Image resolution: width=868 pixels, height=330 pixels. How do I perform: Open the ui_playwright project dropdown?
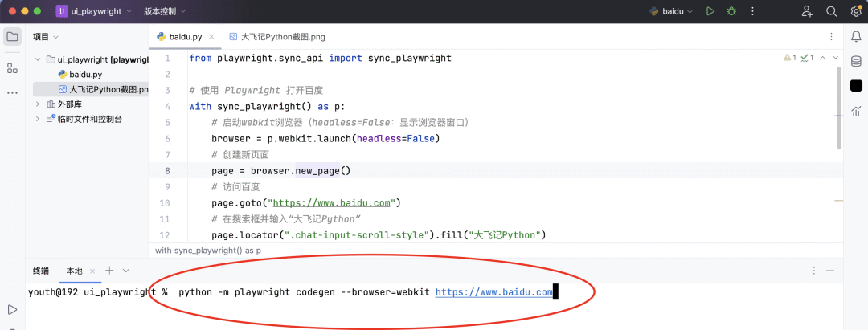click(x=93, y=11)
